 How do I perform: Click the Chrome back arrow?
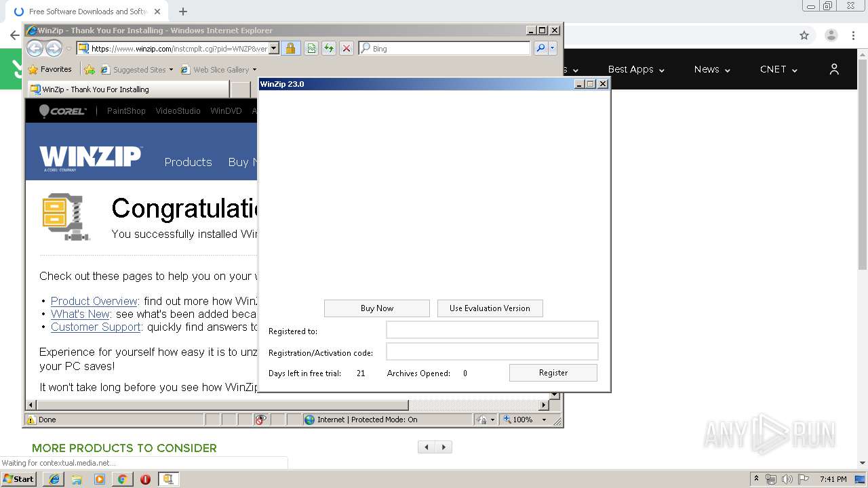coord(14,35)
